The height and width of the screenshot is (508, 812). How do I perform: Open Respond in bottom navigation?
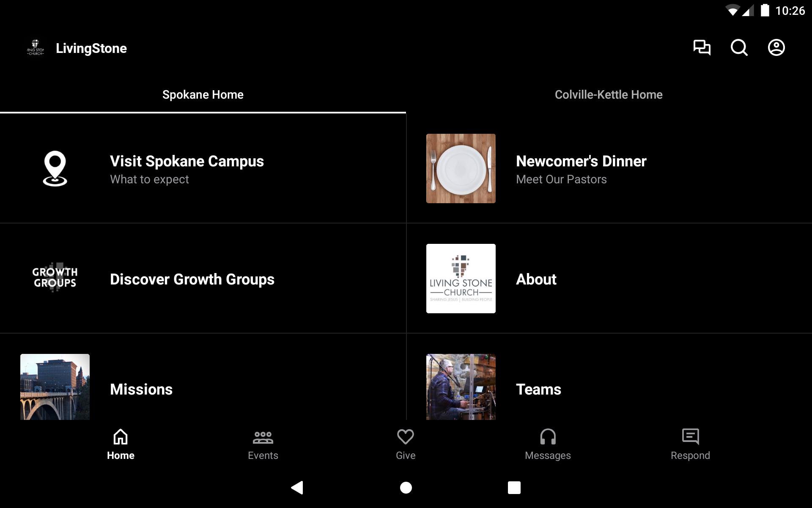point(690,444)
